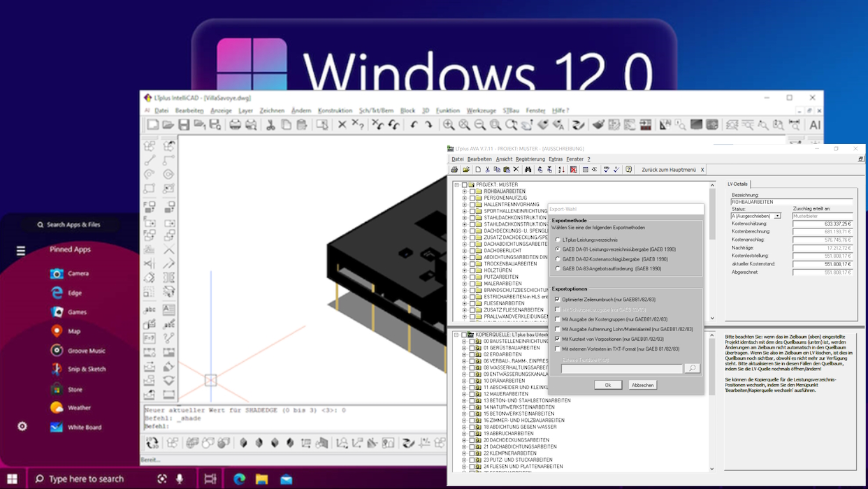The width and height of the screenshot is (868, 489).
Task: Select GAEB DA-81-Leistungsverzeichnisübergabe option
Action: click(558, 249)
